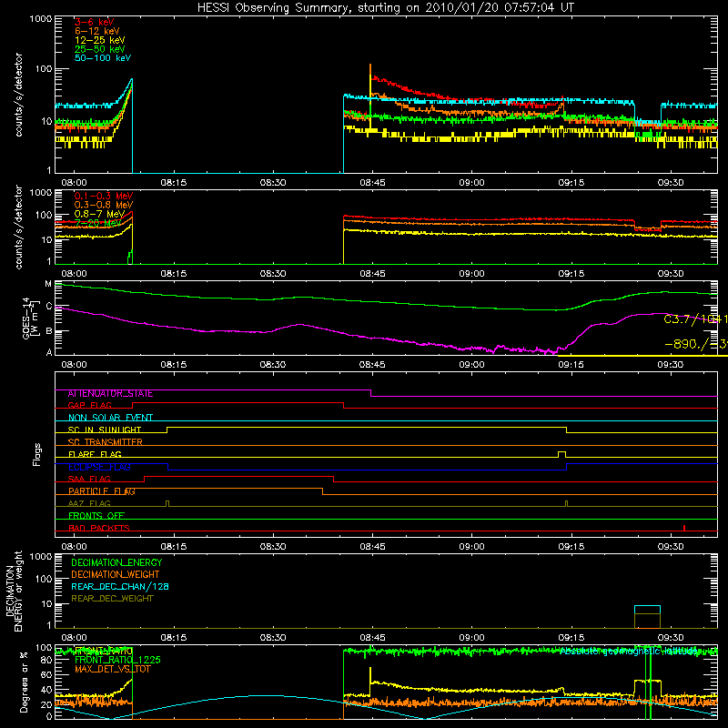
Task: Click the C3.7 flare annotation in GOES panel
Action: (695, 319)
